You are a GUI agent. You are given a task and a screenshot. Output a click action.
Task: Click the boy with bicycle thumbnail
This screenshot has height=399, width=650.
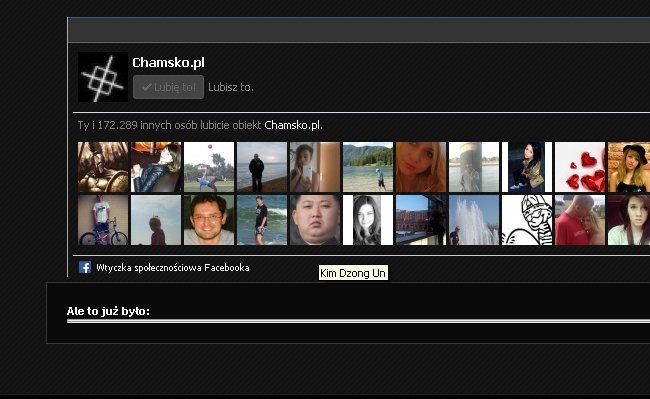[x=103, y=220]
